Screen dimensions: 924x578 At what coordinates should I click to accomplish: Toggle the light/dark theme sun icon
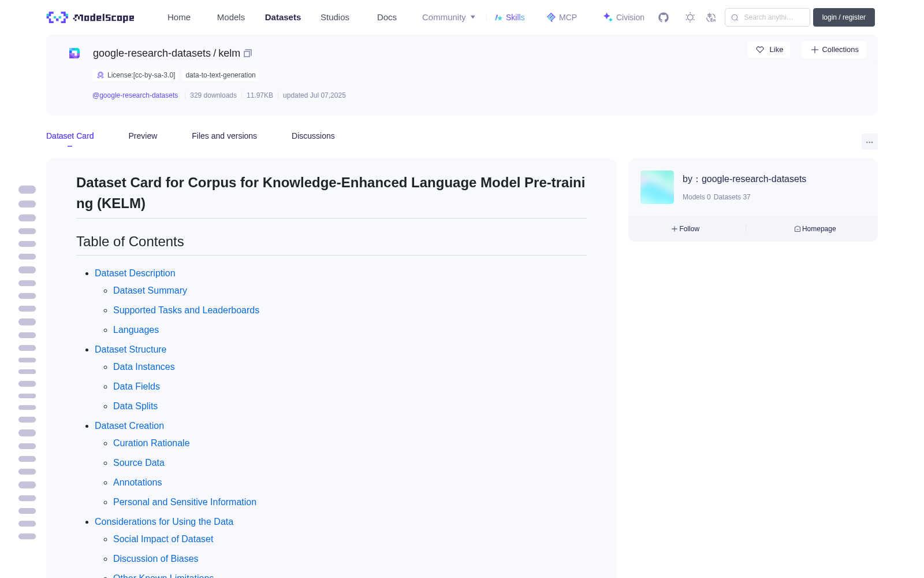tap(690, 17)
